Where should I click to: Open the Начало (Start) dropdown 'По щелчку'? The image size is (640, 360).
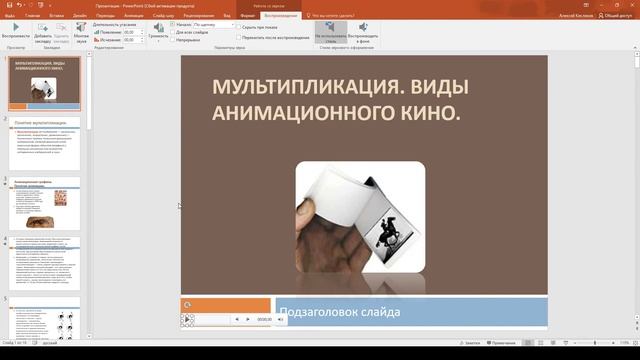point(214,25)
